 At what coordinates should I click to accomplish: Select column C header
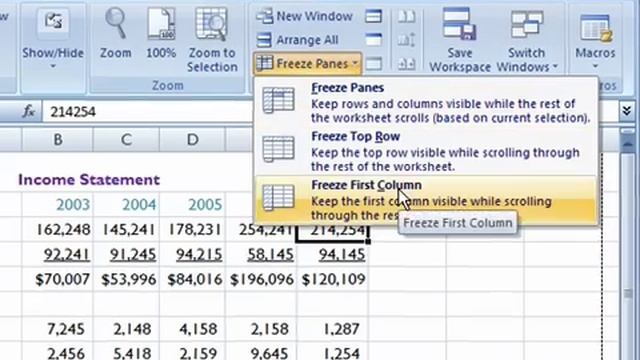(126, 140)
